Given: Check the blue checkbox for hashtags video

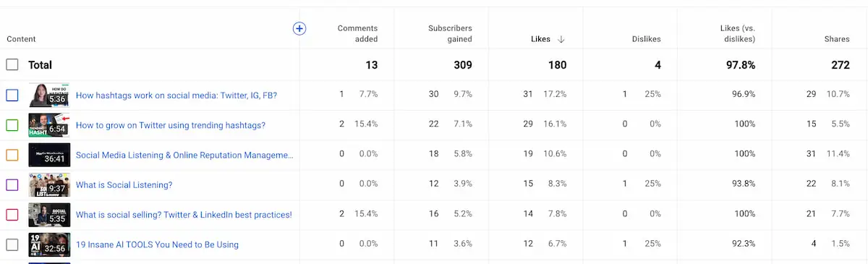Looking at the screenshot, I should click(x=12, y=95).
